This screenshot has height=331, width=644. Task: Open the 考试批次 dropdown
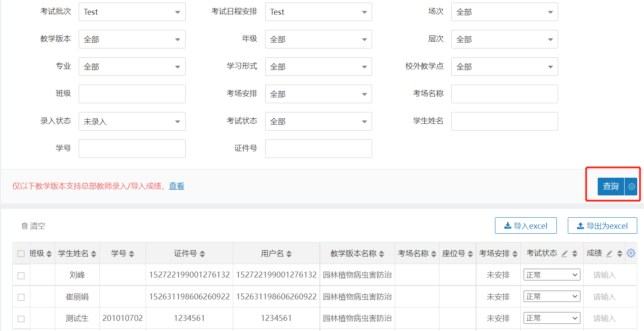pos(132,12)
